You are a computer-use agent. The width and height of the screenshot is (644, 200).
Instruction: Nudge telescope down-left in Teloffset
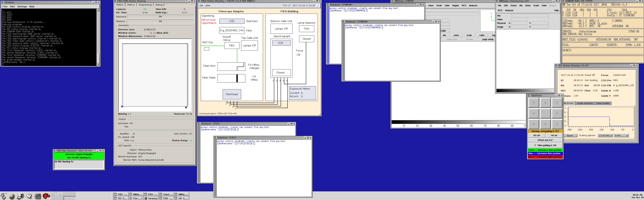534,124
